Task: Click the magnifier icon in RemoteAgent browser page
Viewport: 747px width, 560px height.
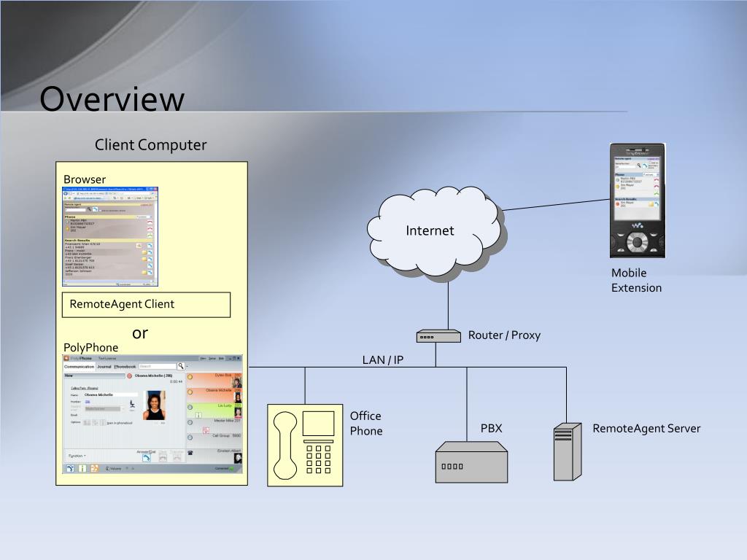Action: click(89, 209)
